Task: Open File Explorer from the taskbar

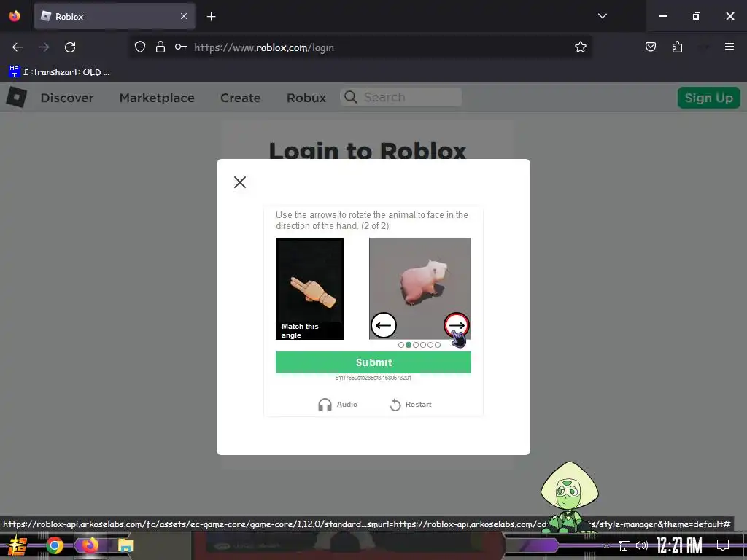Action: point(125,545)
